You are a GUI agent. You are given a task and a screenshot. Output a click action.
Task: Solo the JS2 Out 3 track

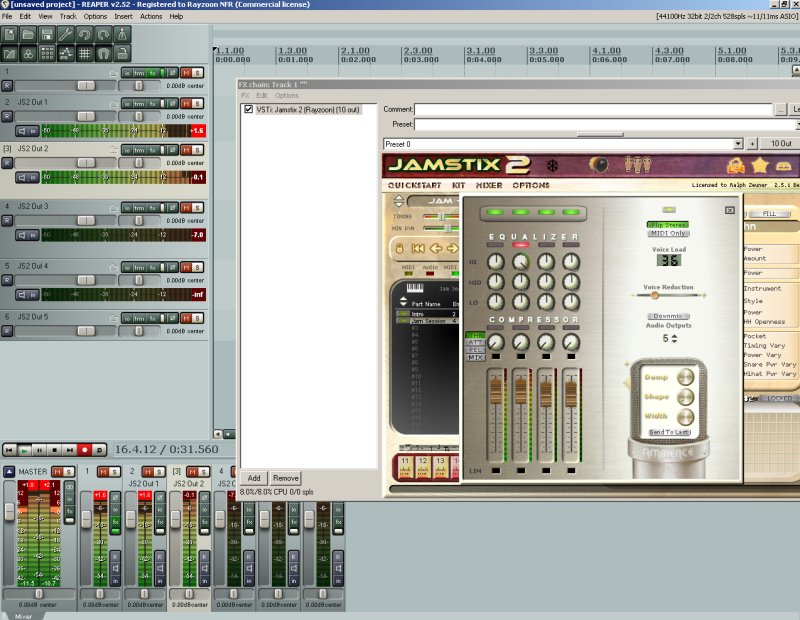[199, 206]
